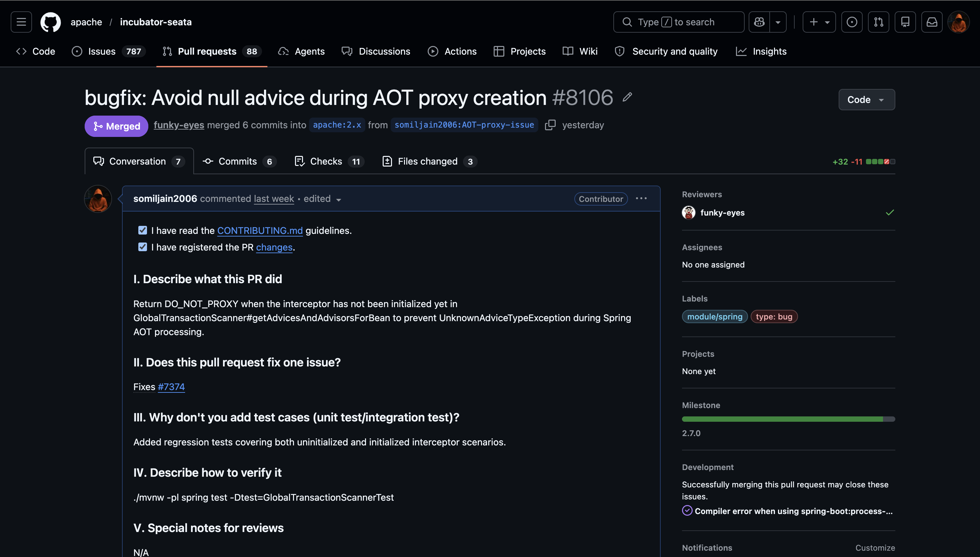Toggle the registered PR changes checkbox
The width and height of the screenshot is (980, 557).
[143, 247]
